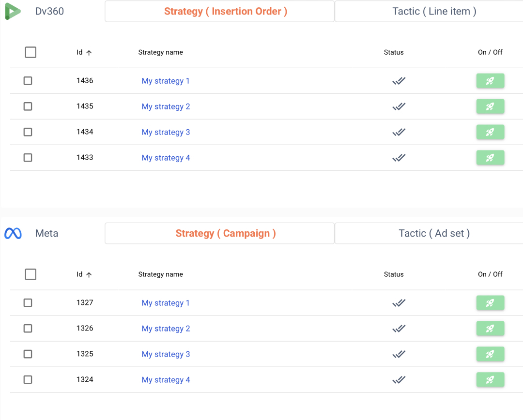Click status double-check icon for Dv360 strategy 1433

click(x=399, y=158)
